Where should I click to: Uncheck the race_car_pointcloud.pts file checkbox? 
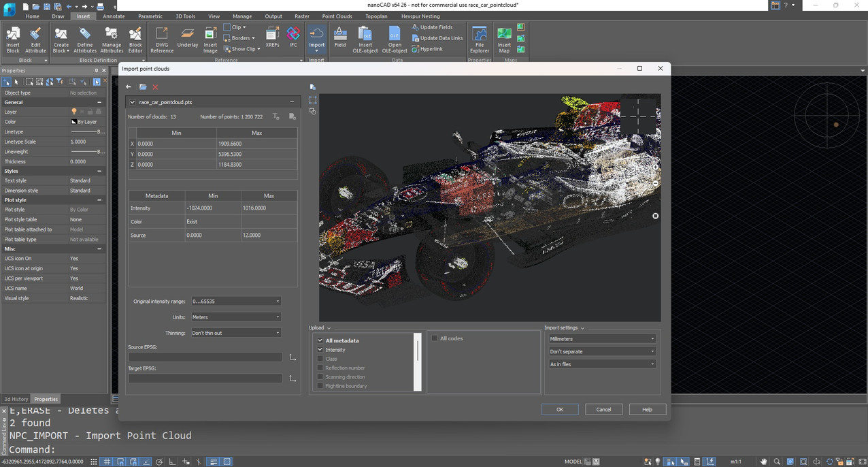click(132, 102)
